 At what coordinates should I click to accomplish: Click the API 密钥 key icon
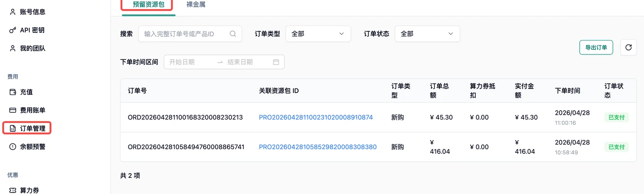13,30
